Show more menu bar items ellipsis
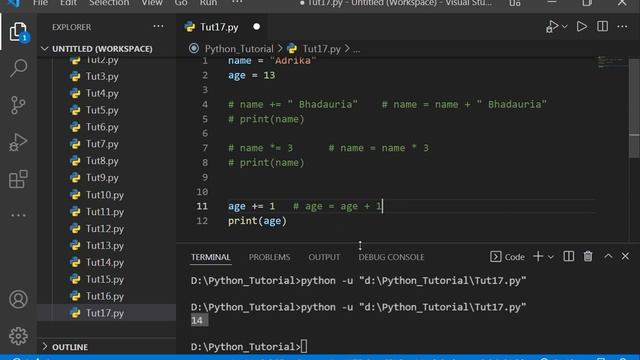This screenshot has width=640, height=360. tap(237, 2)
